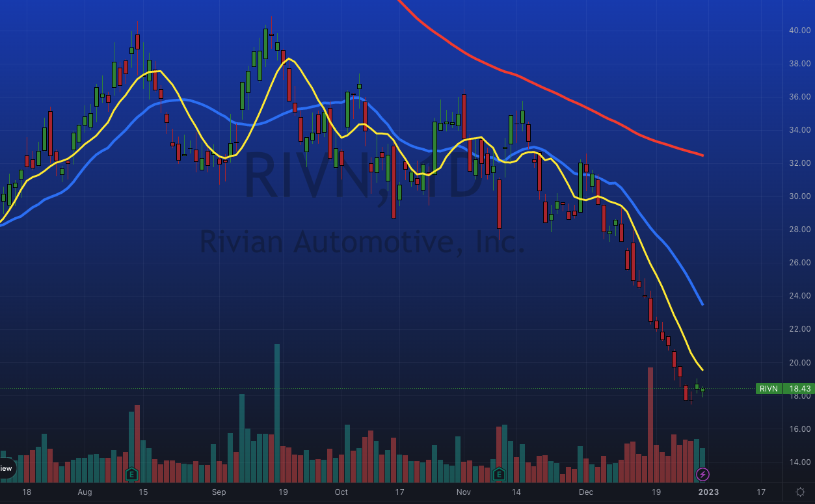Click the 32.00 price axis label

pyautogui.click(x=799, y=163)
